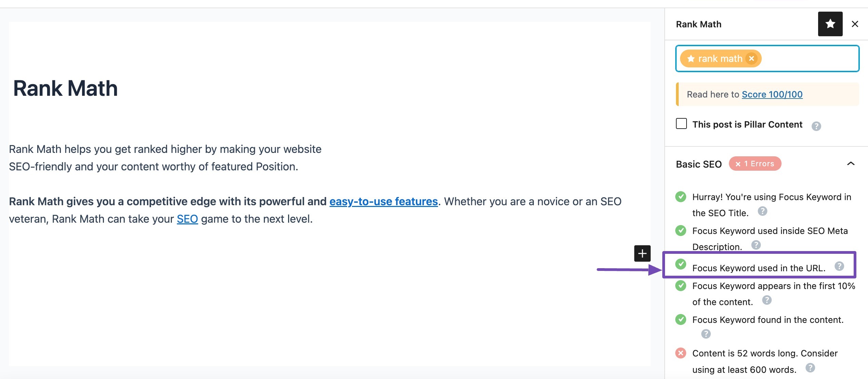Image resolution: width=868 pixels, height=379 pixels.
Task: Click 'Read here to' notice text
Action: coord(713,94)
